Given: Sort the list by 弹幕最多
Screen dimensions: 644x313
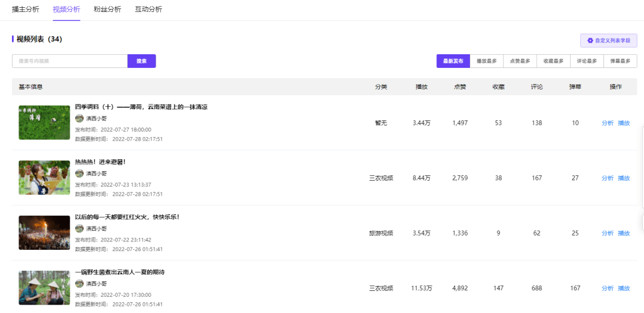Looking at the screenshot, I should tap(620, 61).
